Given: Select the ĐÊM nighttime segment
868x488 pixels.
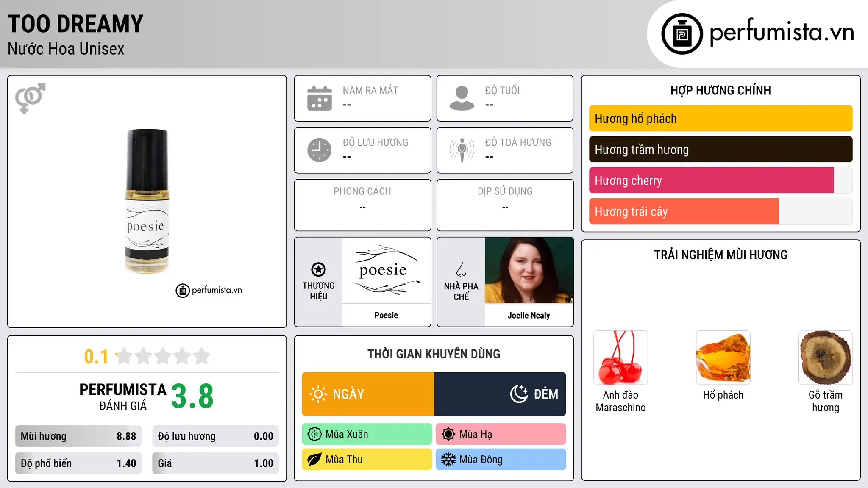Looking at the screenshot, I should (x=500, y=394).
